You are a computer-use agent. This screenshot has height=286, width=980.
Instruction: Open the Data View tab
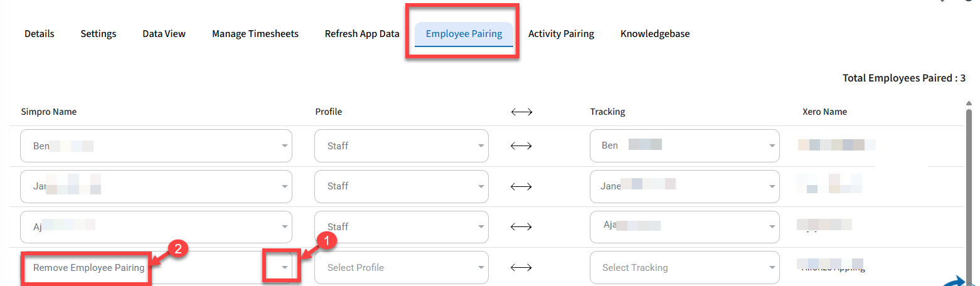coord(164,34)
